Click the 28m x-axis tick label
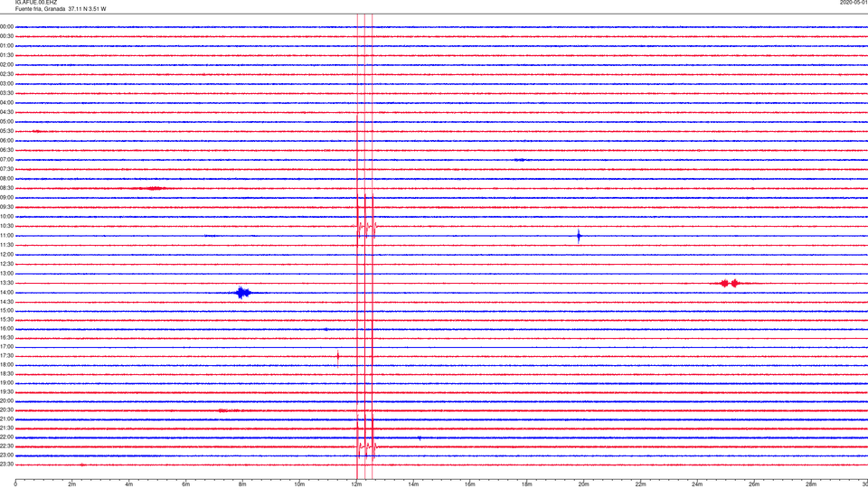868x488 pixels. click(811, 484)
